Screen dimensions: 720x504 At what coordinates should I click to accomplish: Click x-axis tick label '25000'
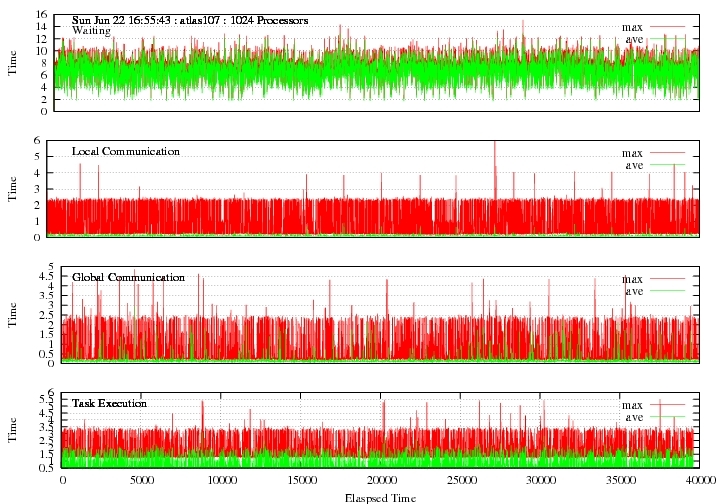pos(461,480)
